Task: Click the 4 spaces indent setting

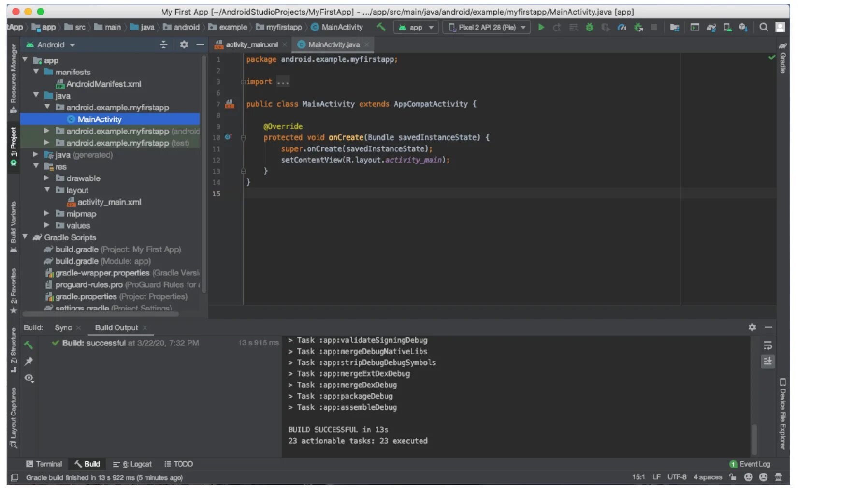Action: pos(708,477)
